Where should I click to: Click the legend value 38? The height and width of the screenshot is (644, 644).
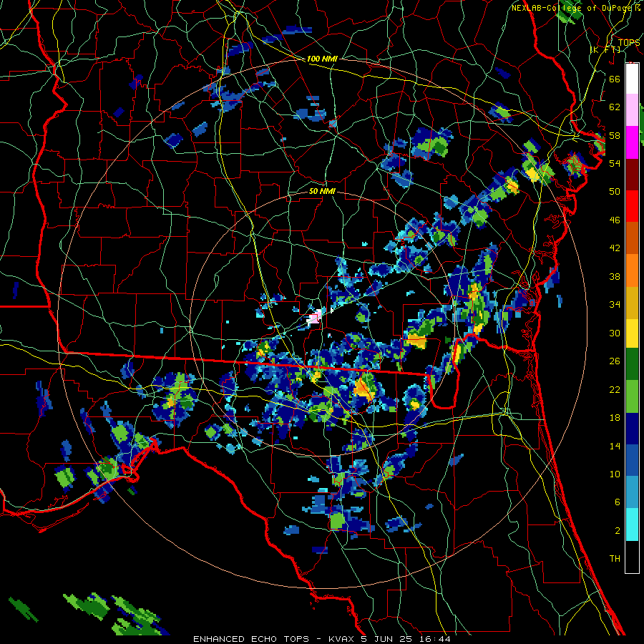pyautogui.click(x=615, y=276)
